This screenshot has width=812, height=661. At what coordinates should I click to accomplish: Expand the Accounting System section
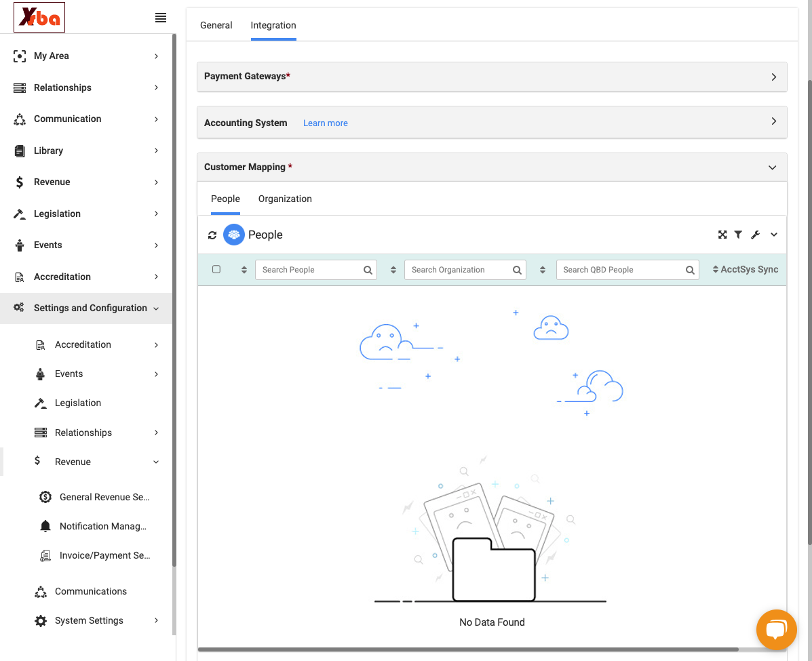pos(774,121)
